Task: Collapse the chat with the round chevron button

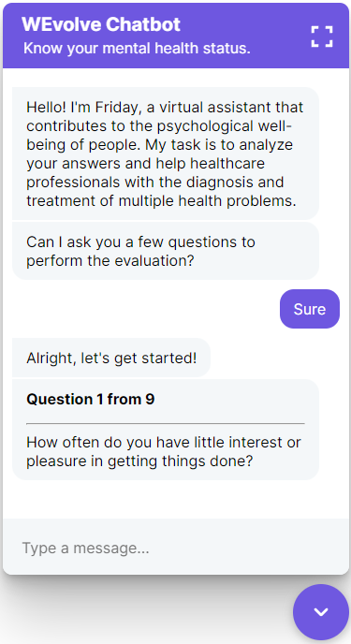Action: 321,612
